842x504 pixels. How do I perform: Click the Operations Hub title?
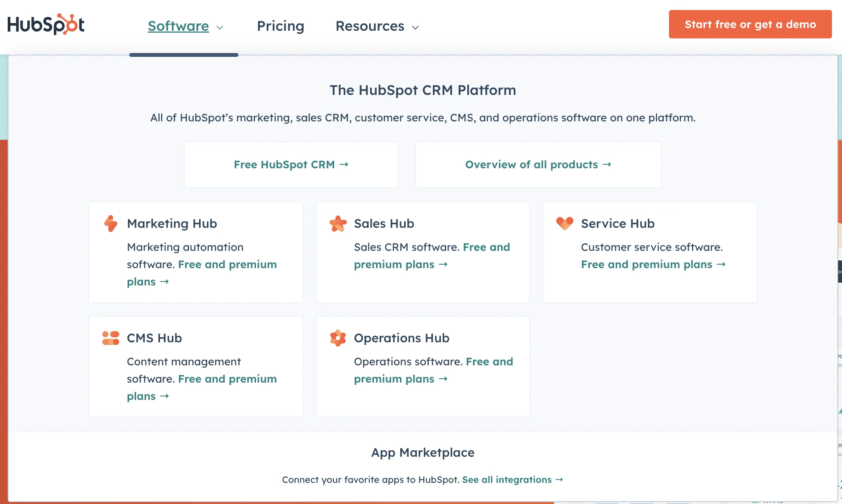(x=401, y=338)
